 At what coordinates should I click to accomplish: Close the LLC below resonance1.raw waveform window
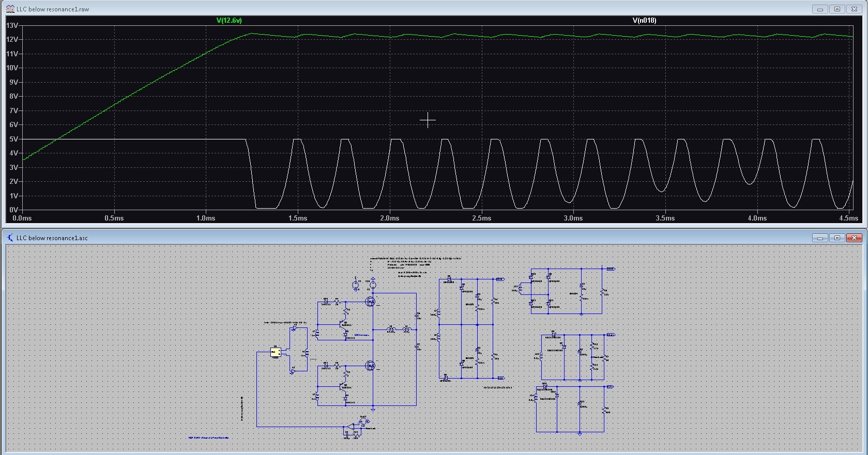[x=854, y=9]
